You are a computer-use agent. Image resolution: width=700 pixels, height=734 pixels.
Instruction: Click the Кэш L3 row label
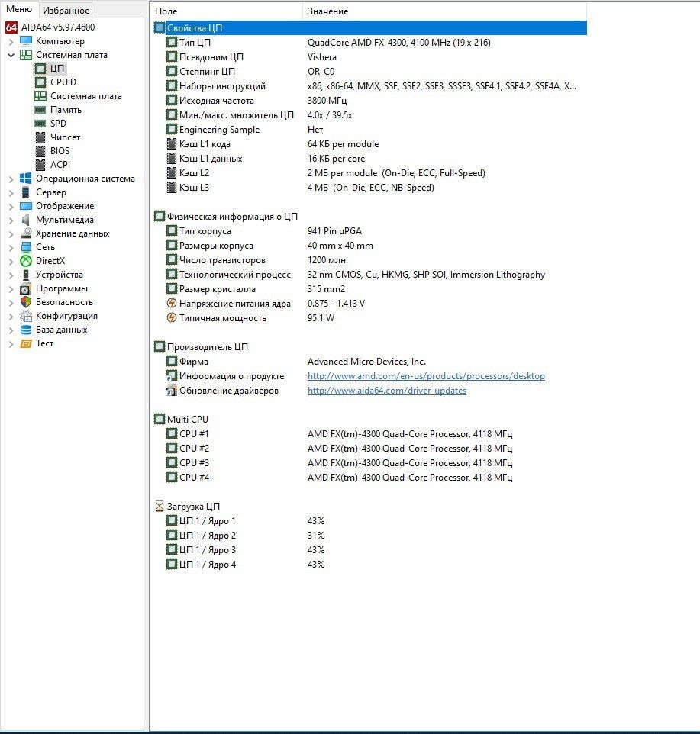point(194,188)
